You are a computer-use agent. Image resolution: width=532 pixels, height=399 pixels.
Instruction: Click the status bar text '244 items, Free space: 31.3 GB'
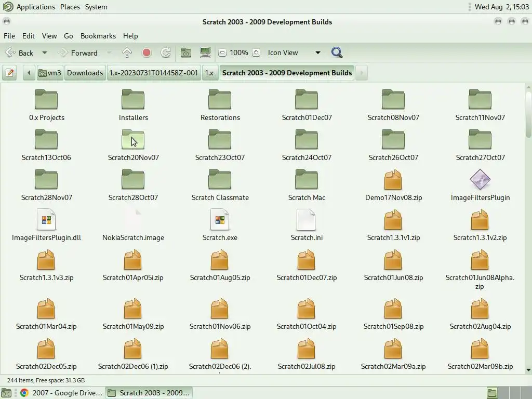tap(46, 380)
